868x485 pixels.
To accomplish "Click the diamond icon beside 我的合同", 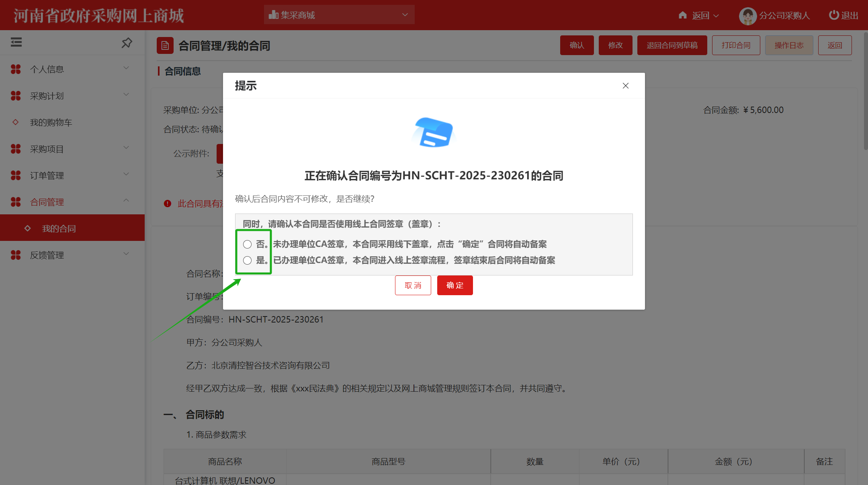I will coord(27,228).
